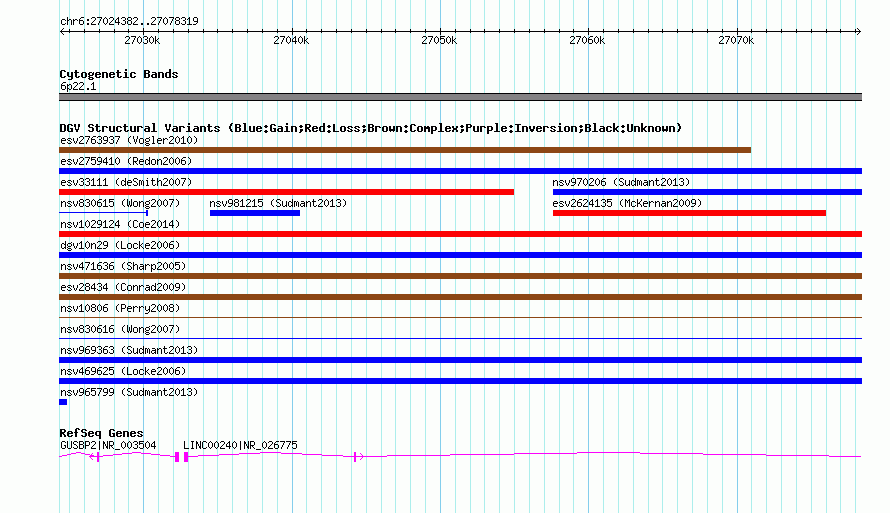
Task: Click the 27040k ruler tick label
Action: tap(291, 40)
